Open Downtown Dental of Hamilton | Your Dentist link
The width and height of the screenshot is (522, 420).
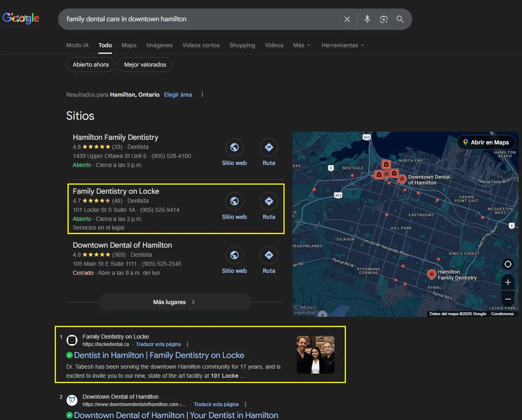click(x=176, y=415)
